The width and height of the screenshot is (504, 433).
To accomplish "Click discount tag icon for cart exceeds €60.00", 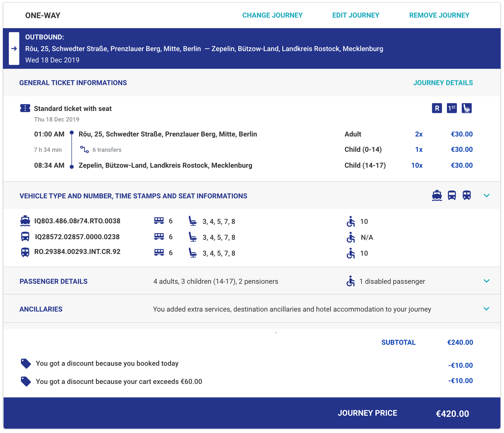I will coord(26,381).
